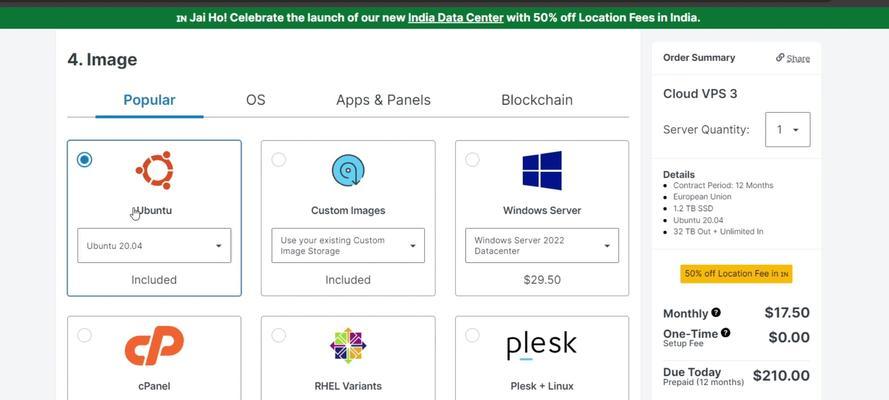Select the cPanel radio button
Screen dimensions: 889x400
[x=84, y=335]
